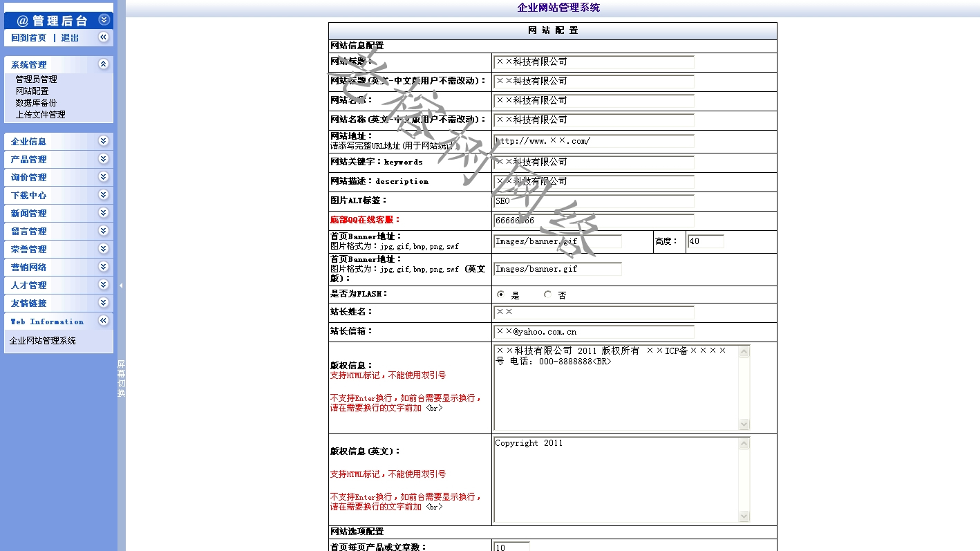Go to 回到首页 link
980x551 pixels.
click(x=29, y=38)
